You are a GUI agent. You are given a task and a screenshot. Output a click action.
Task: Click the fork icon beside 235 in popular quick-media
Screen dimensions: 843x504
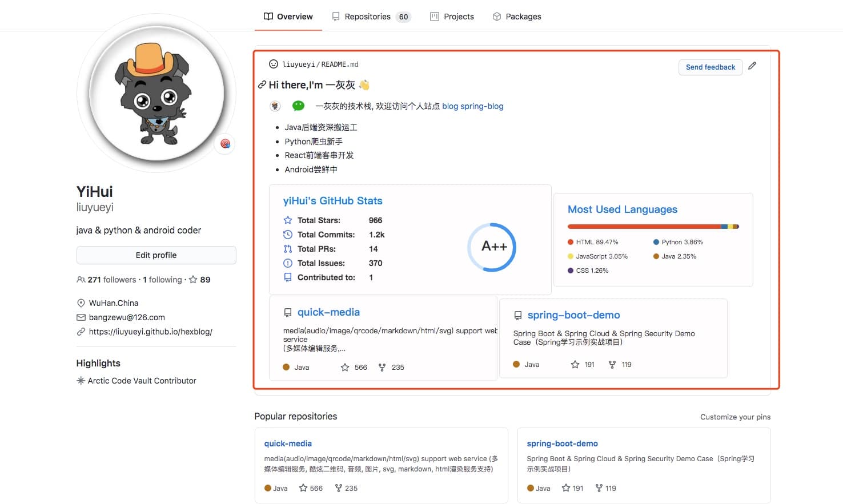339,487
